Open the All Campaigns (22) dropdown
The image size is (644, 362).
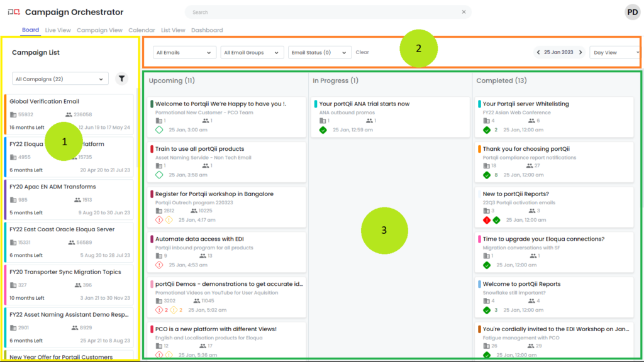pos(60,79)
